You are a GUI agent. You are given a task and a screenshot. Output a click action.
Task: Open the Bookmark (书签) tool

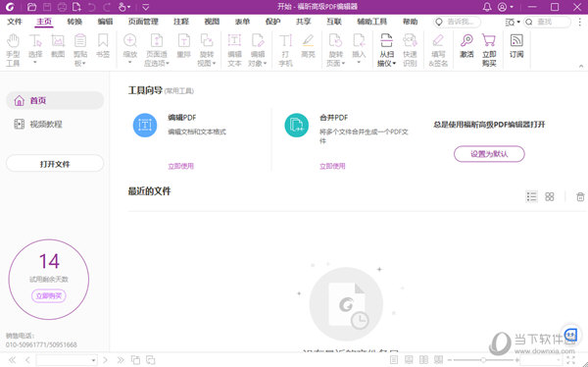[103, 45]
